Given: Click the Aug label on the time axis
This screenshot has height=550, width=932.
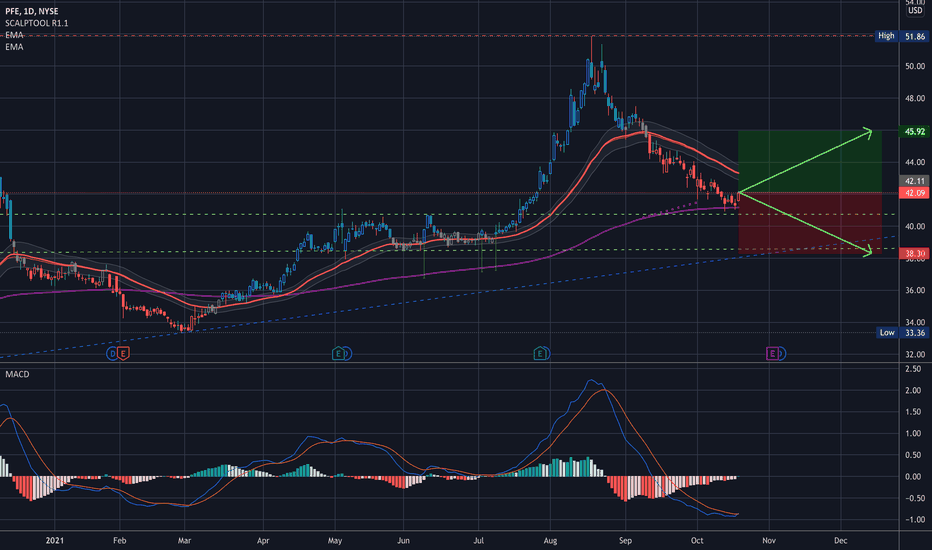Looking at the screenshot, I should coord(550,540).
